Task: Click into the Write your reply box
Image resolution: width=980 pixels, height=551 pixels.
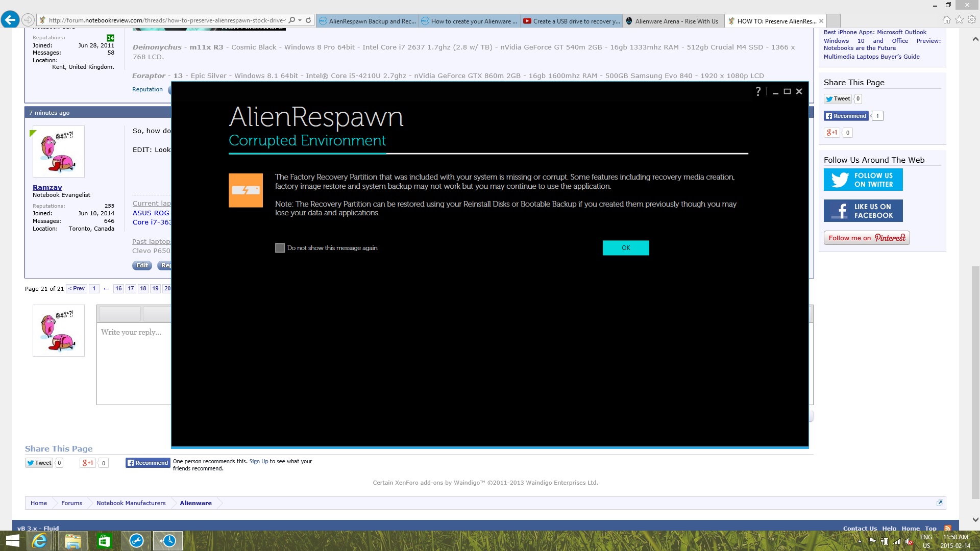Action: click(x=134, y=363)
